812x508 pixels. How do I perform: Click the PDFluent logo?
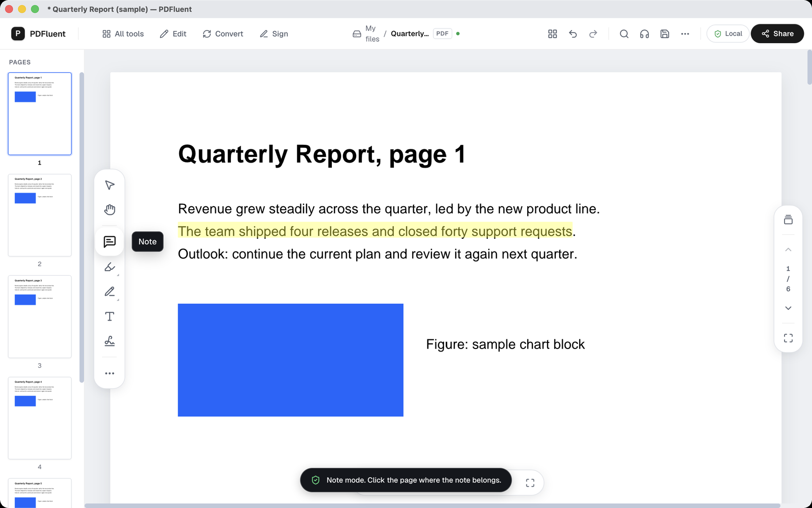tap(39, 34)
